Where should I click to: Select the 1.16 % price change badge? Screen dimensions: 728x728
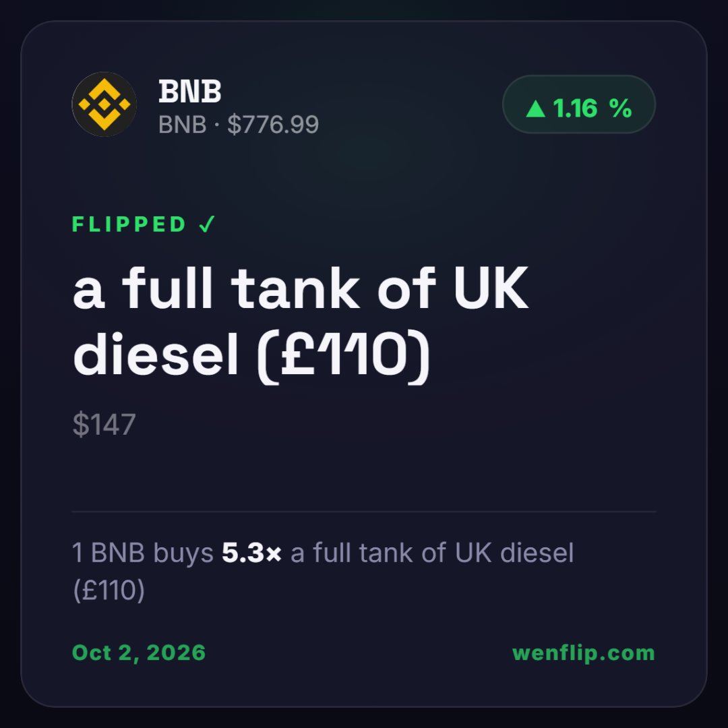(579, 104)
